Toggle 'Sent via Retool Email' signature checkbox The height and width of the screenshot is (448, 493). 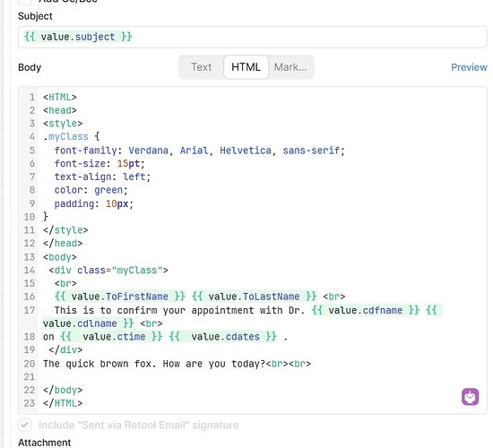25,425
